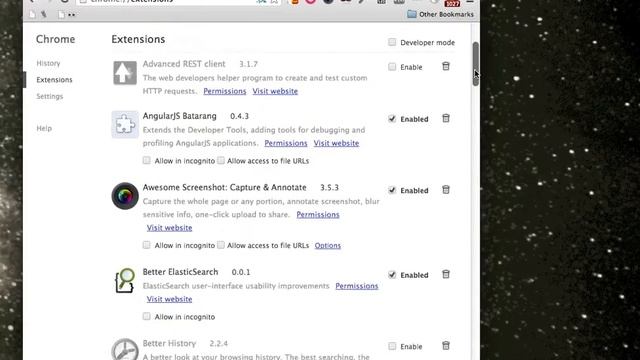Click the Extensions page heading
This screenshot has width=640, height=360.
click(x=138, y=39)
